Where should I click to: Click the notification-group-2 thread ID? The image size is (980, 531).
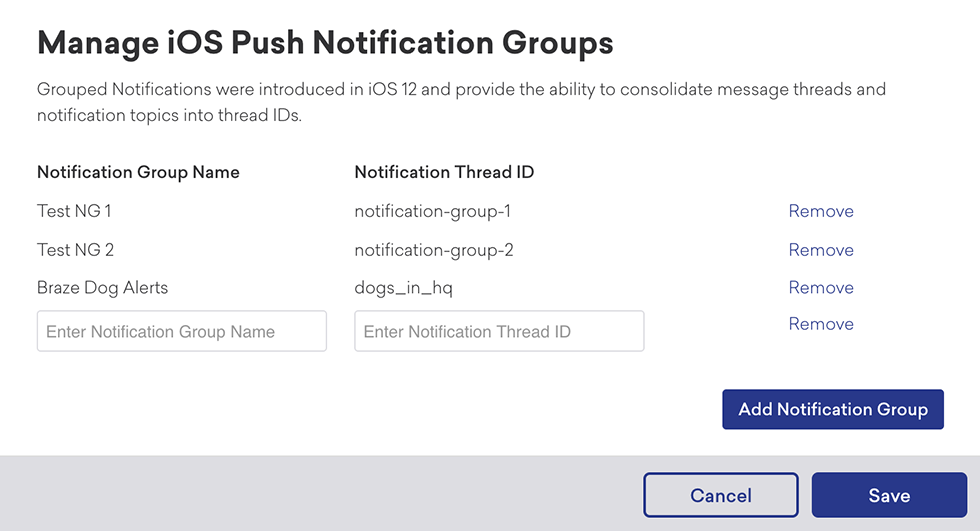(434, 250)
